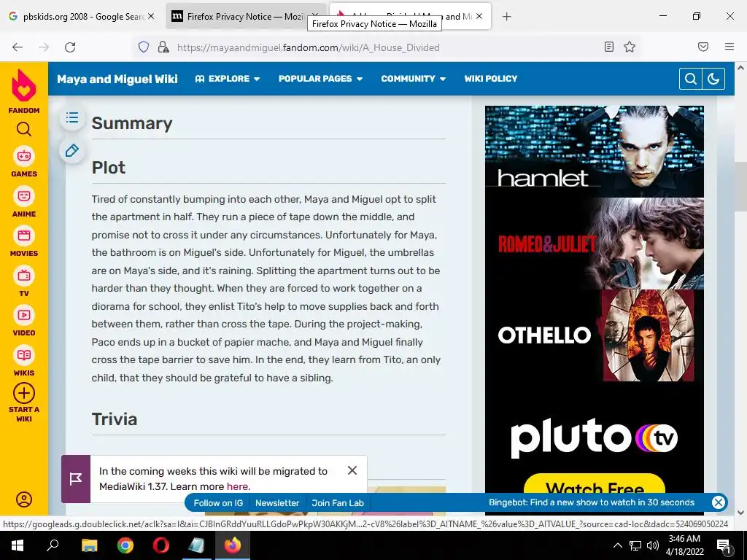Viewport: 747px width, 560px height.
Task: Click the pencil edit page icon
Action: click(x=72, y=150)
